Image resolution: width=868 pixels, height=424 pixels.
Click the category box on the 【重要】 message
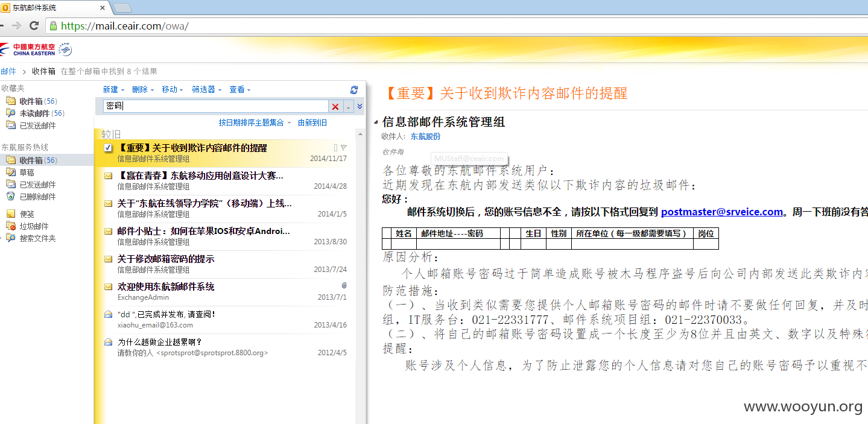(335, 147)
